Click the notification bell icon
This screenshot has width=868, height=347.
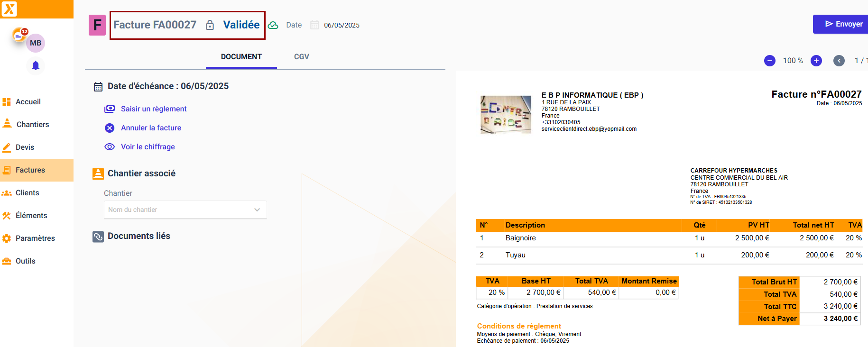tap(36, 65)
